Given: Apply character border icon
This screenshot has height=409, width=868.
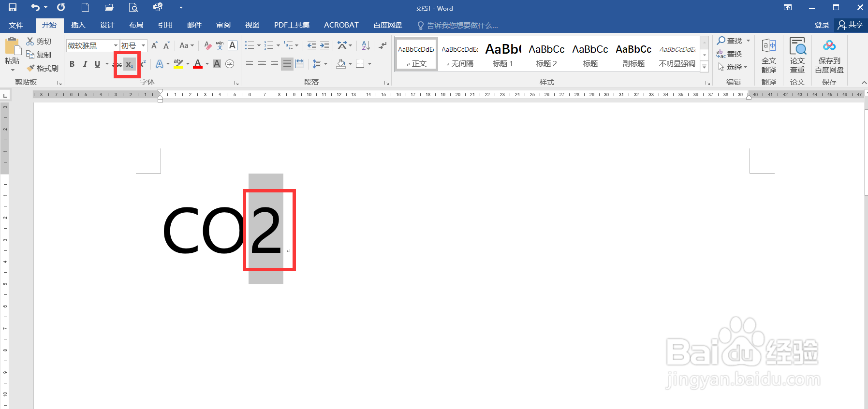Looking at the screenshot, I should pyautogui.click(x=233, y=45).
